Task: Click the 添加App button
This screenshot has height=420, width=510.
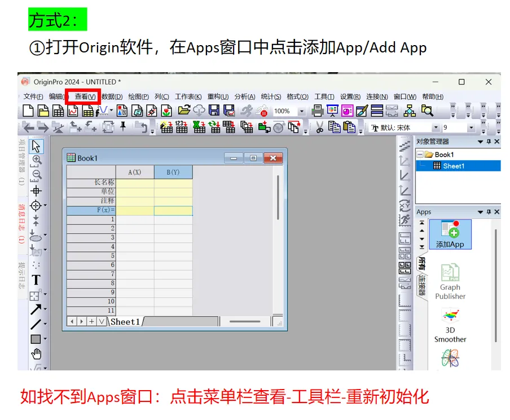Action: [x=450, y=235]
